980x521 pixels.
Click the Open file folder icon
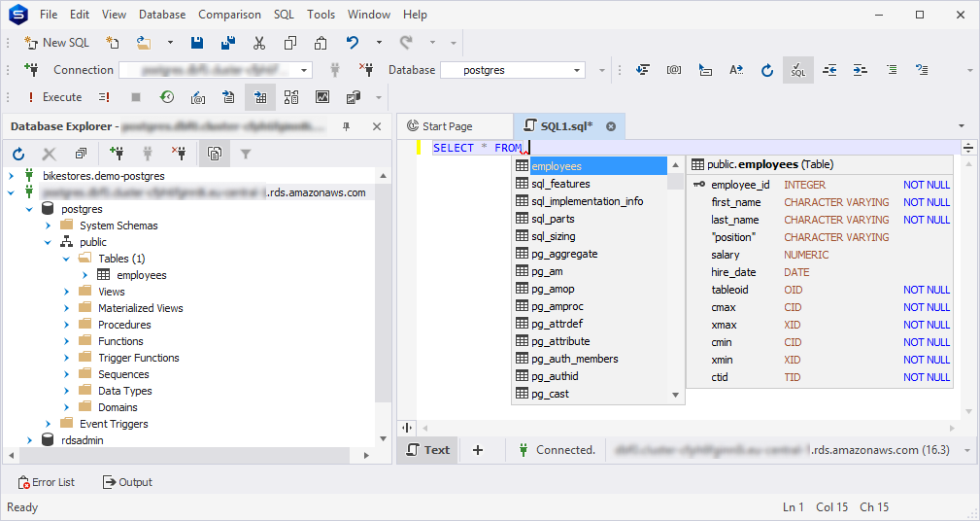point(144,43)
